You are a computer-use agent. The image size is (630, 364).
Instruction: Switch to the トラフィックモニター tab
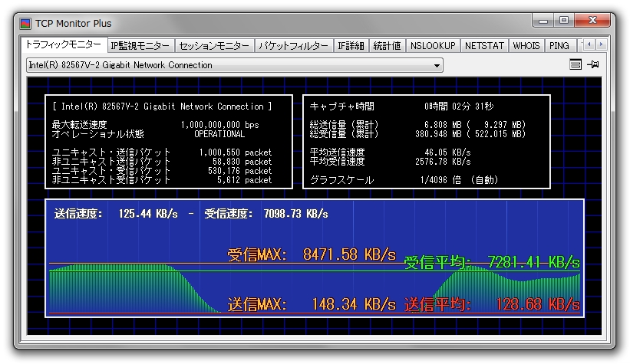pos(64,44)
